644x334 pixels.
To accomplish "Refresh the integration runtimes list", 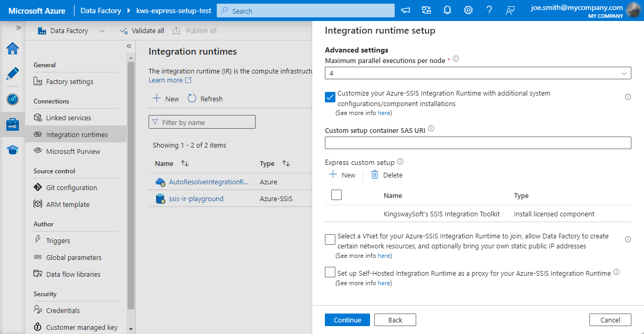I will click(205, 99).
